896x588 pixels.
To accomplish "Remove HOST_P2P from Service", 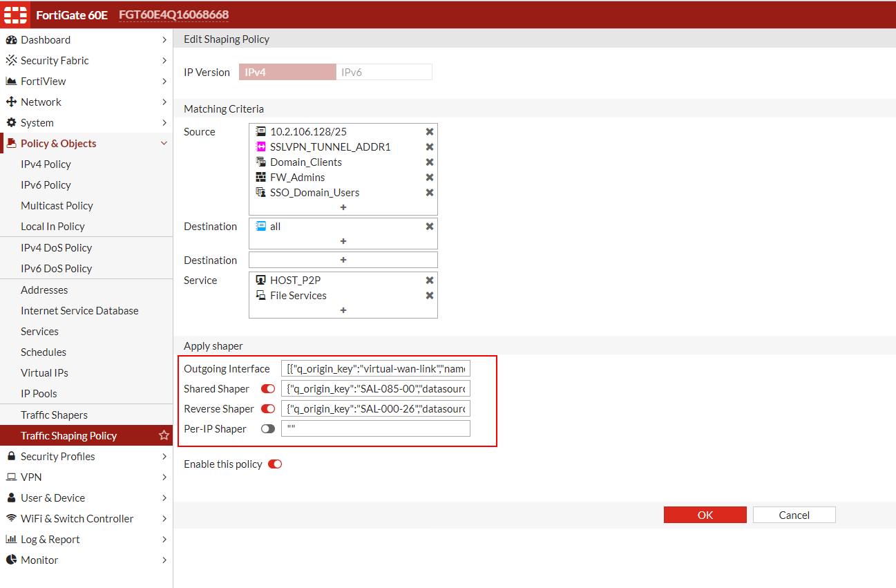I will pos(430,281).
